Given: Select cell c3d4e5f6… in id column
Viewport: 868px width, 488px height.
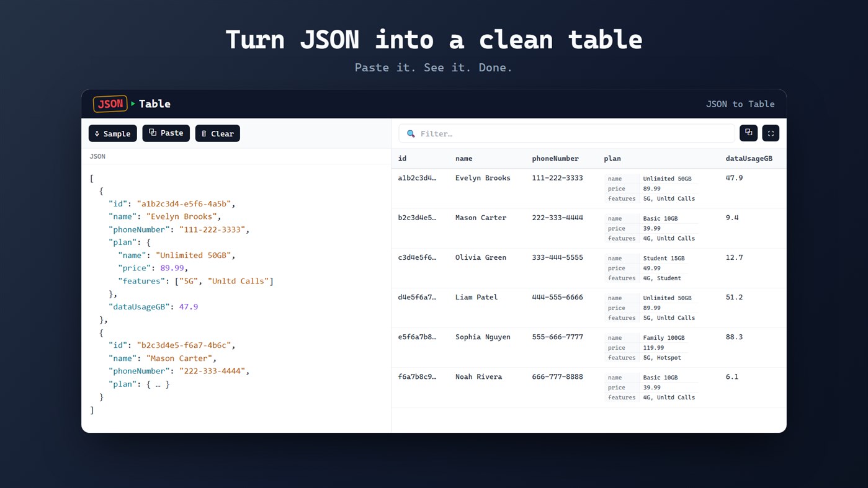Looking at the screenshot, I should [x=417, y=257].
